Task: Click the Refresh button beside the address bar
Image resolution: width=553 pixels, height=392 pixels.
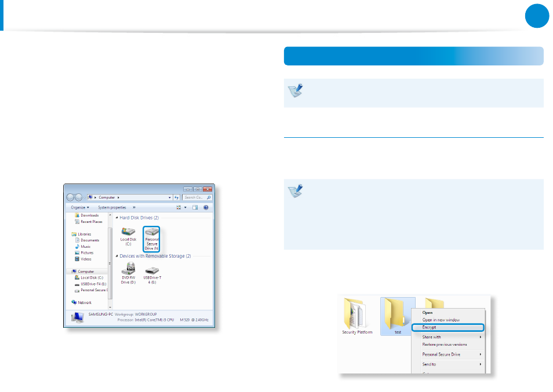Action: coord(177,197)
